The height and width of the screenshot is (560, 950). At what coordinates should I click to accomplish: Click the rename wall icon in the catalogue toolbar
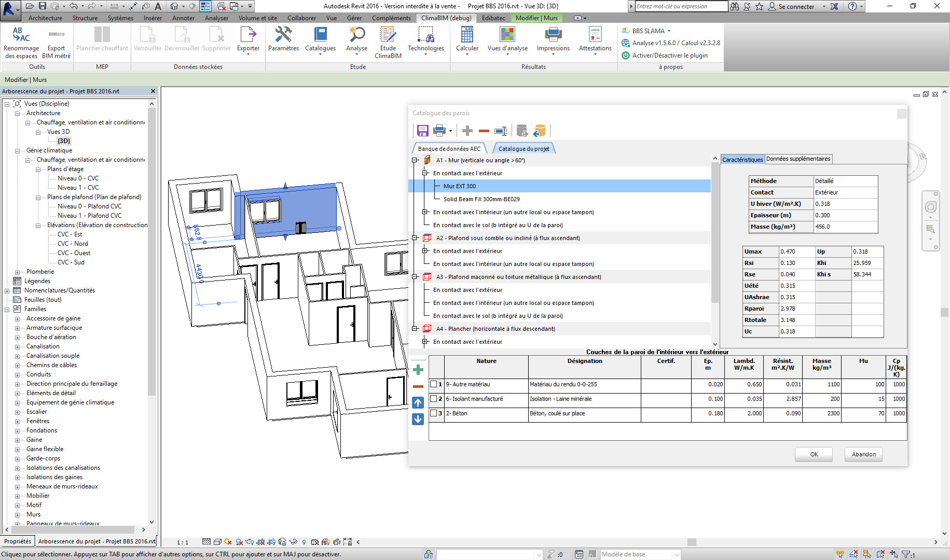point(501,131)
